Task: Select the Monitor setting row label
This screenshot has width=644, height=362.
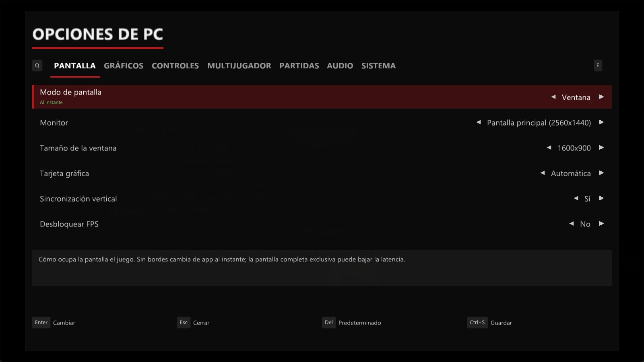Action: (54, 123)
